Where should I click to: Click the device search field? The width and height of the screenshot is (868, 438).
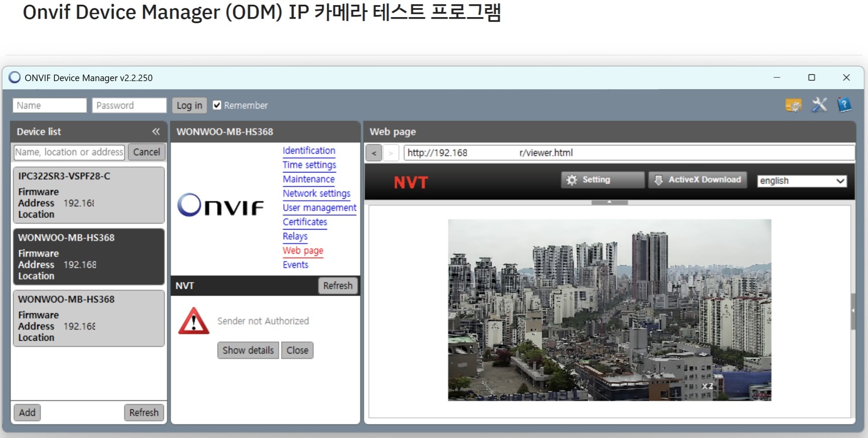[x=69, y=152]
